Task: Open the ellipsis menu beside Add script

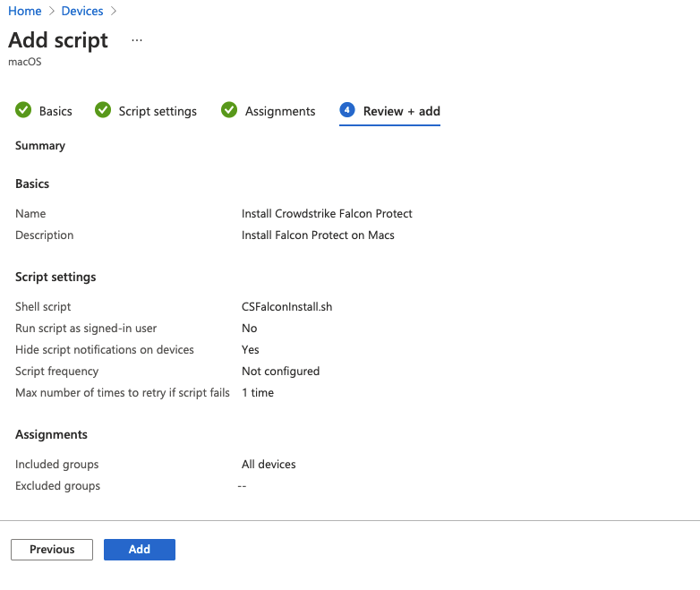Action: click(x=137, y=40)
